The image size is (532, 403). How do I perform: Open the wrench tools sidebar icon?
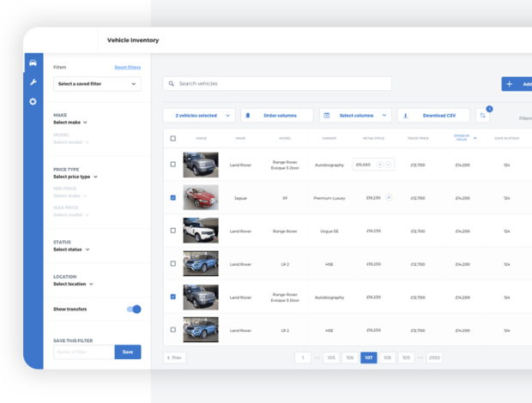point(33,82)
